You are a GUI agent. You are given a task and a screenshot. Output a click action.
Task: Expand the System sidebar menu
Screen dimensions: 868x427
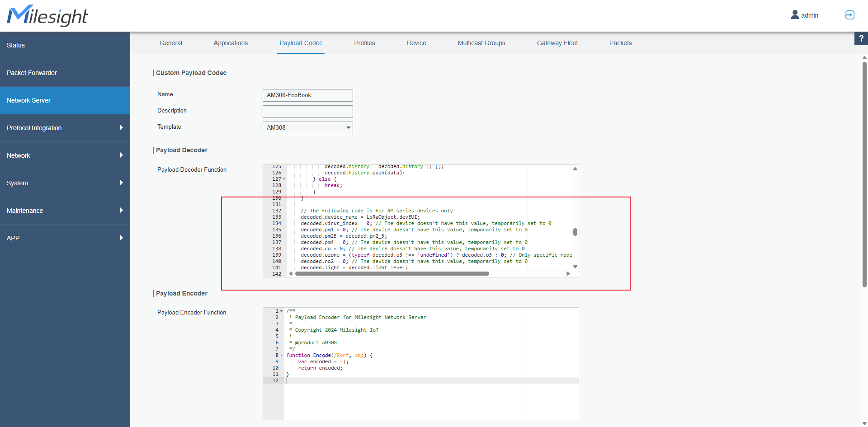(65, 183)
